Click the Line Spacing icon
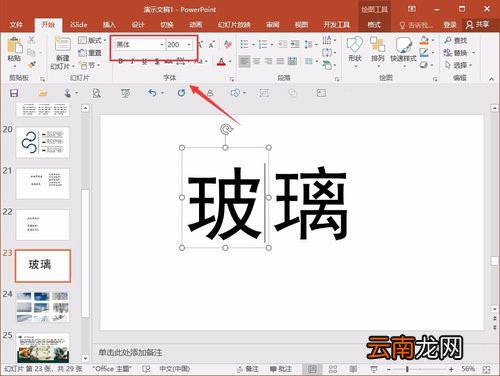Image resolution: width=500 pixels, height=376 pixels. pyautogui.click(x=308, y=44)
